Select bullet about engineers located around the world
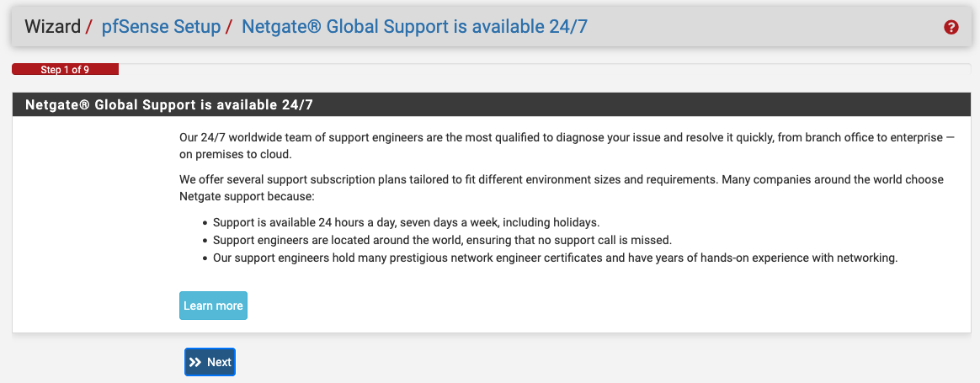The height and width of the screenshot is (383, 980). 443,240
